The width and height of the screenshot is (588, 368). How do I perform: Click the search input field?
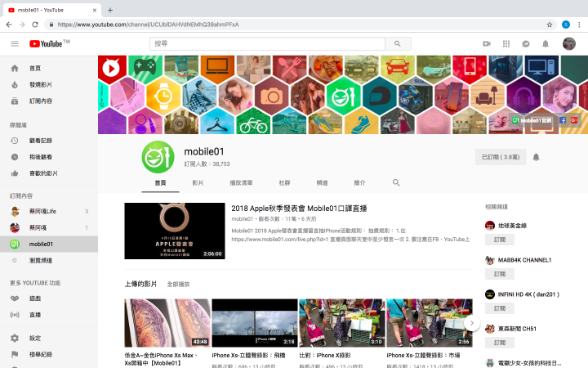267,43
